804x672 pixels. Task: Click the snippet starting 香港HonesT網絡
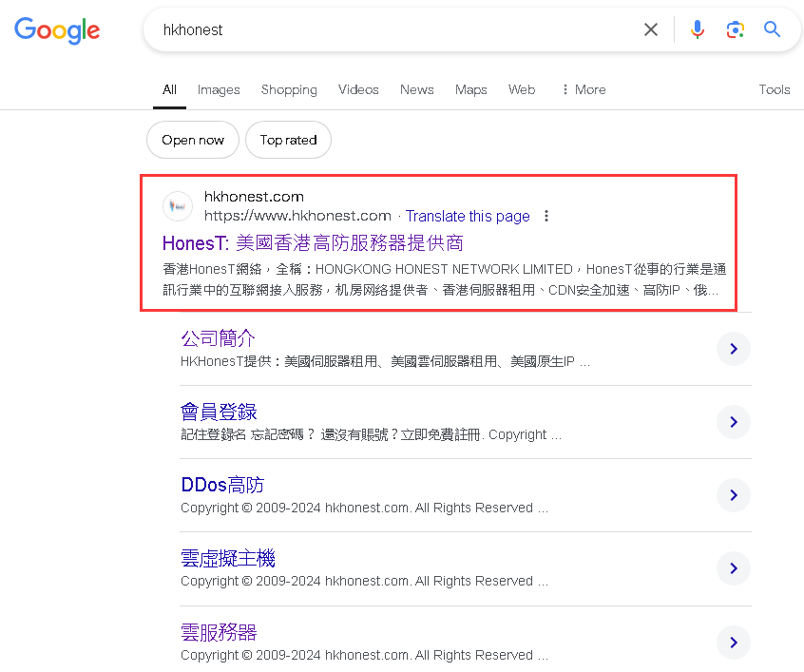[444, 279]
